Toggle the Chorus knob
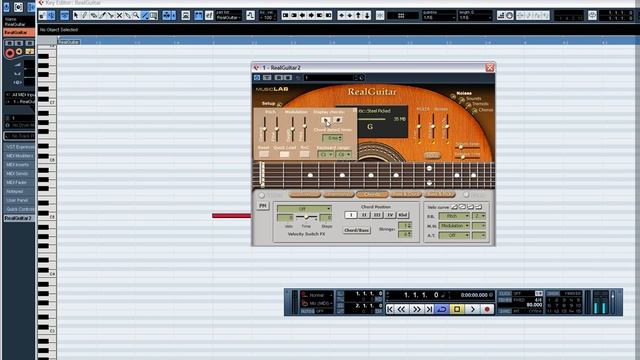 tap(474, 111)
